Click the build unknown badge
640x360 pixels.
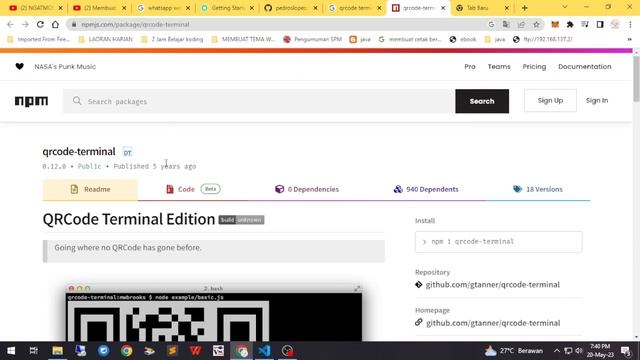tap(241, 220)
